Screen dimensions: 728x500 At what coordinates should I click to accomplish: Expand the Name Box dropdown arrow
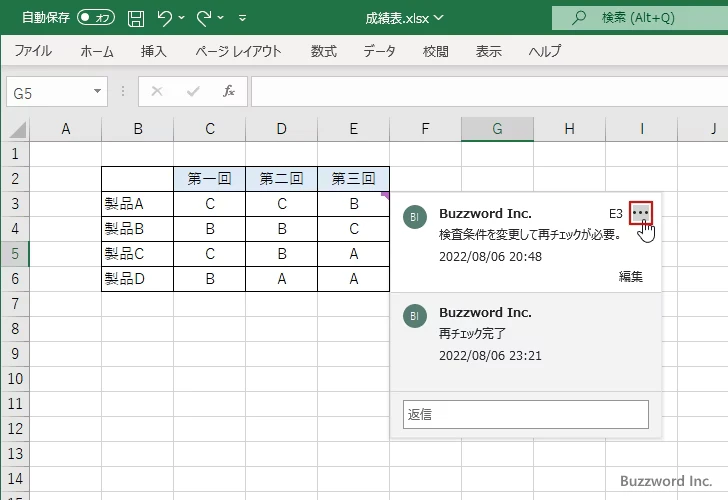pos(98,91)
